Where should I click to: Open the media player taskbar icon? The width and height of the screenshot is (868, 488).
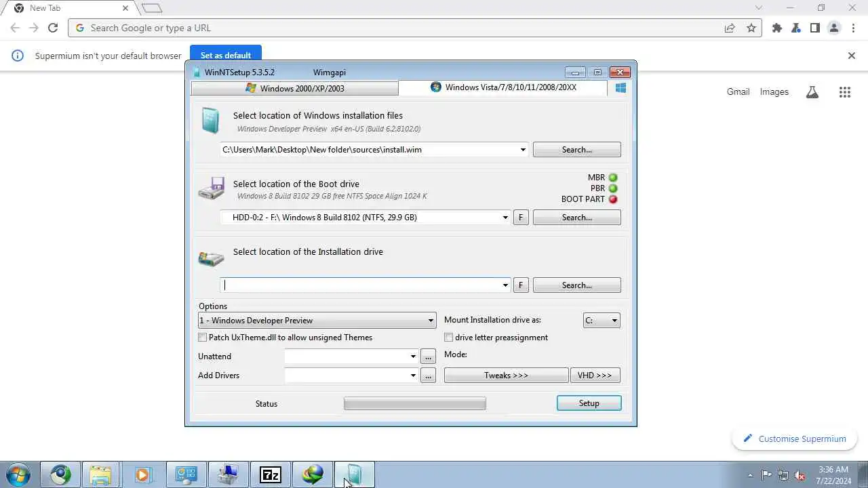pyautogui.click(x=142, y=475)
